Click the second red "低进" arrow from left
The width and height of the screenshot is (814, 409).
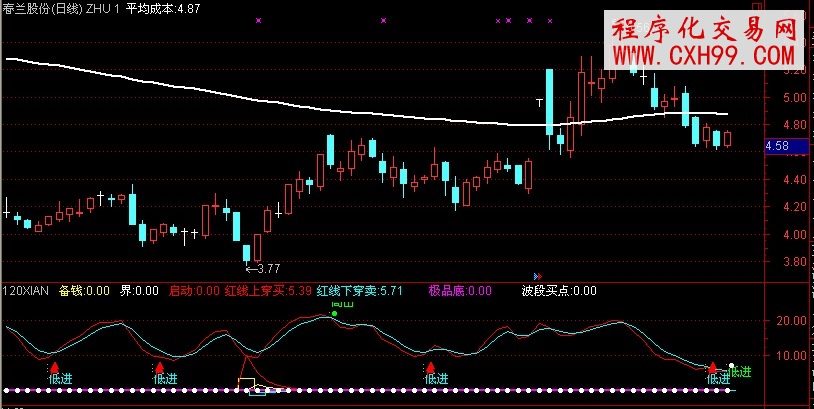coord(165,367)
